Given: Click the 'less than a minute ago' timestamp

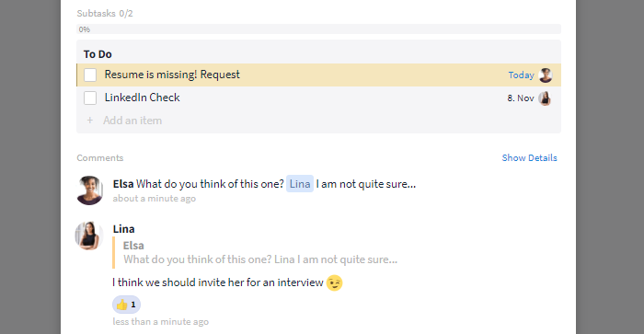Looking at the screenshot, I should pos(161,322).
